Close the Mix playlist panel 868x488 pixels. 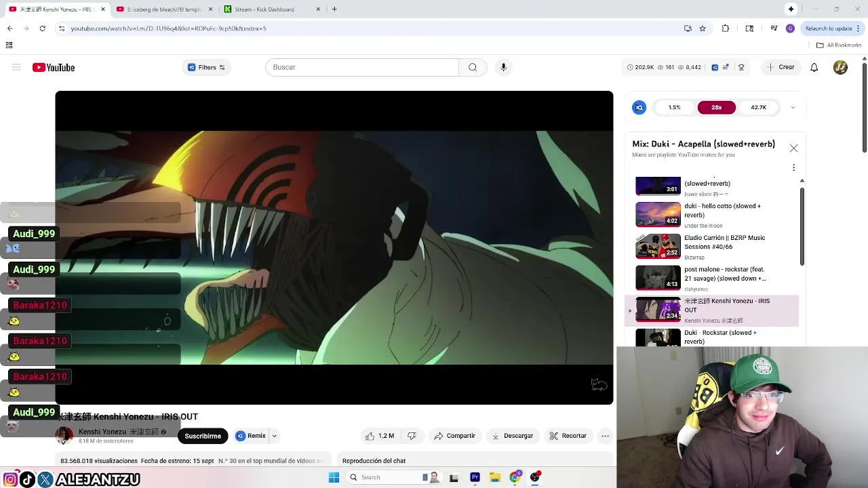point(793,148)
